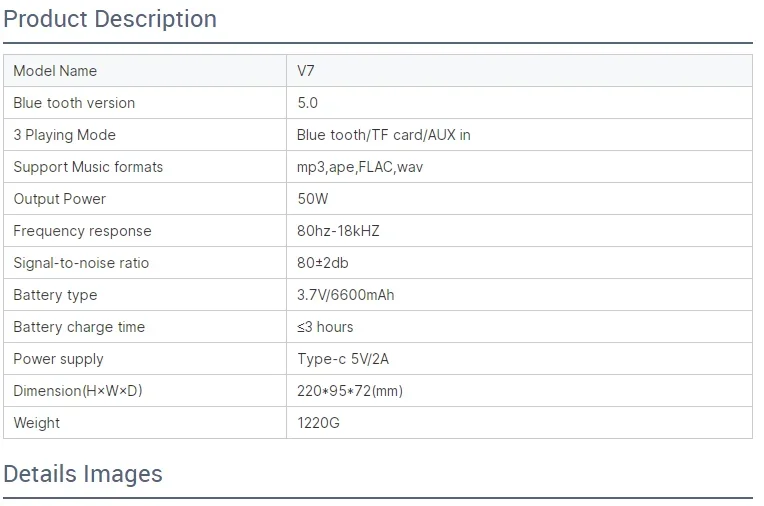Select the Support Music formats label
Viewport: 764px width, 506px height.
[88, 167]
